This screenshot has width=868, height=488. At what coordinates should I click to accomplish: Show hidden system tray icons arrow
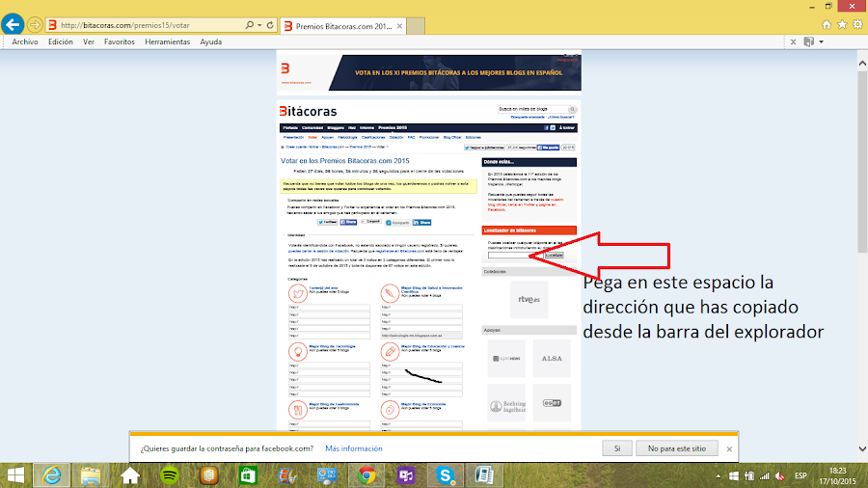pyautogui.click(x=718, y=475)
